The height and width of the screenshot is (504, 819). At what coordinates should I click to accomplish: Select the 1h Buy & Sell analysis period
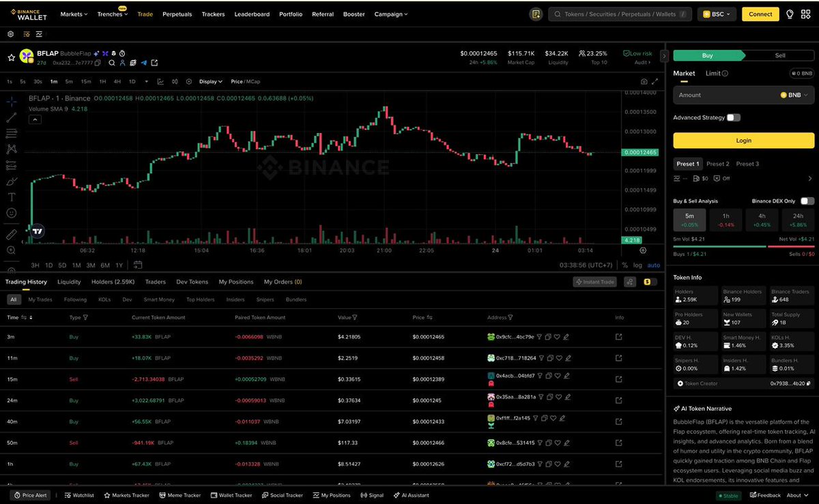(x=725, y=220)
